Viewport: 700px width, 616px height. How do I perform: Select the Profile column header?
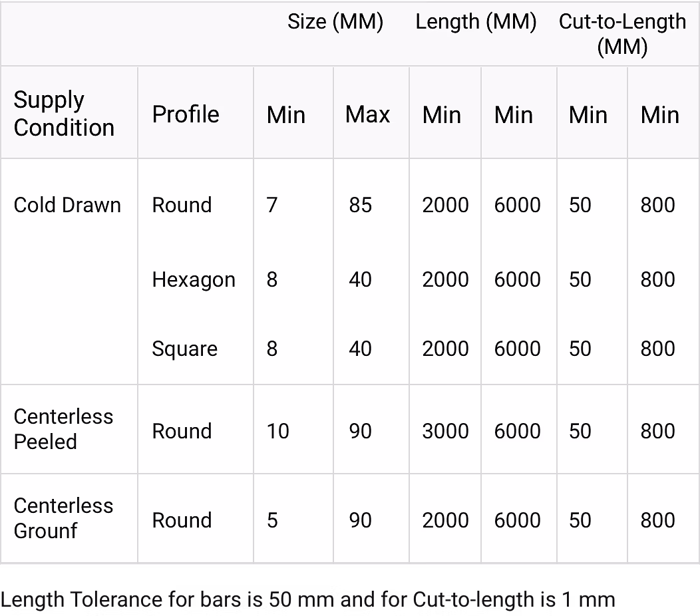point(186,114)
